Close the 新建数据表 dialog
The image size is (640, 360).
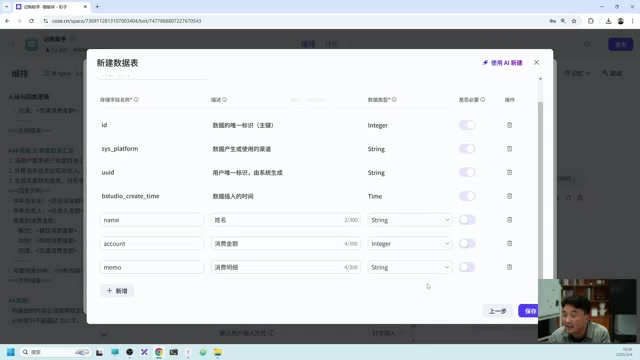click(x=536, y=62)
